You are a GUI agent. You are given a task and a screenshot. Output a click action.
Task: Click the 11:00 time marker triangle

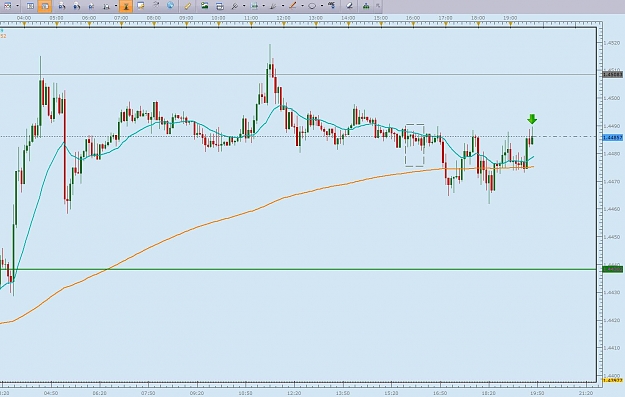(x=251, y=25)
